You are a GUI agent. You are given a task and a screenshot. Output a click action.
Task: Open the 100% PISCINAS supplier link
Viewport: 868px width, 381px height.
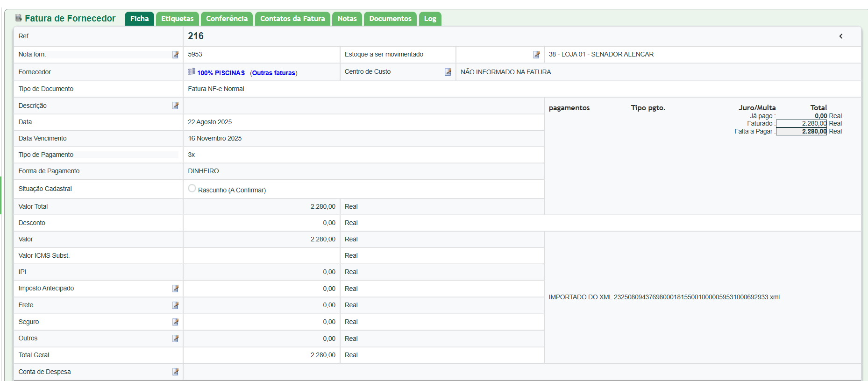click(x=221, y=73)
